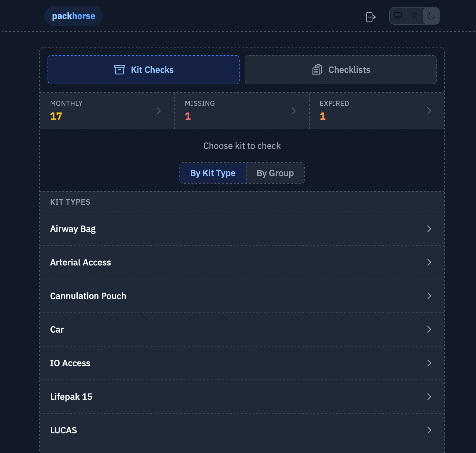Open the Expired items summary

pos(376,111)
